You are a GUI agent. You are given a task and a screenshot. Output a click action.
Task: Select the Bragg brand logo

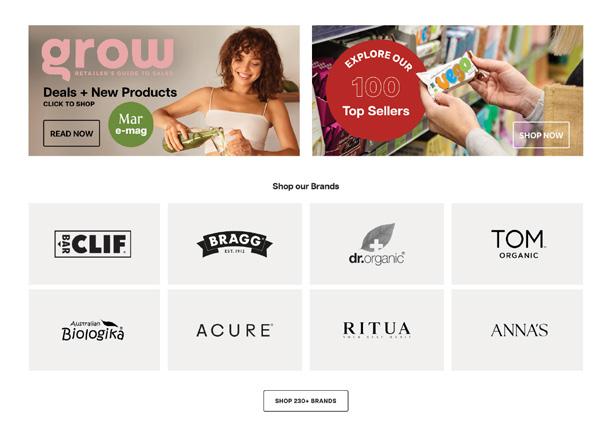click(235, 244)
